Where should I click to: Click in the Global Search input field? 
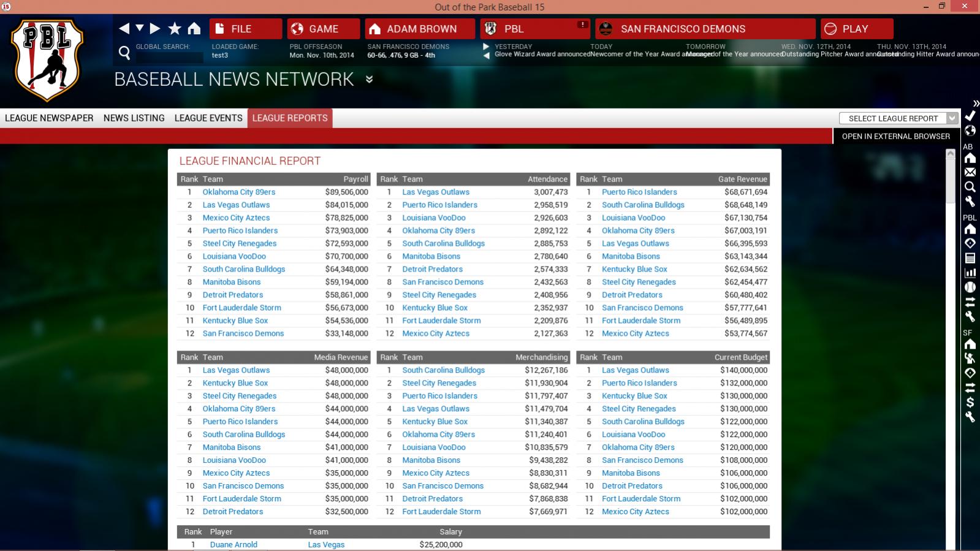[170, 57]
